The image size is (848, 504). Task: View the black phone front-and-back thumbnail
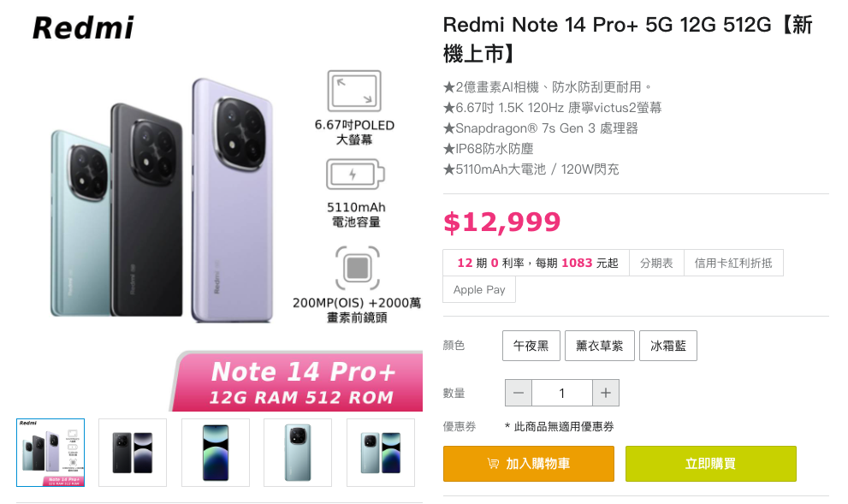[133, 453]
